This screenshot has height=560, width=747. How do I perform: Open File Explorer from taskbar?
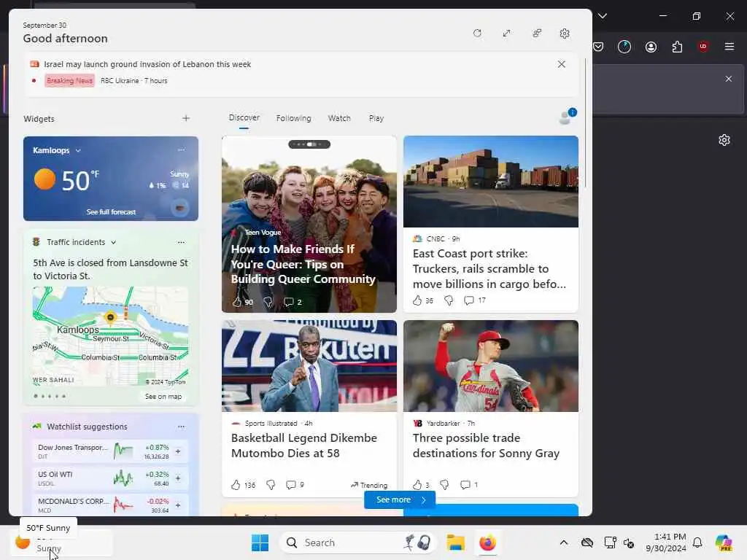point(455,542)
